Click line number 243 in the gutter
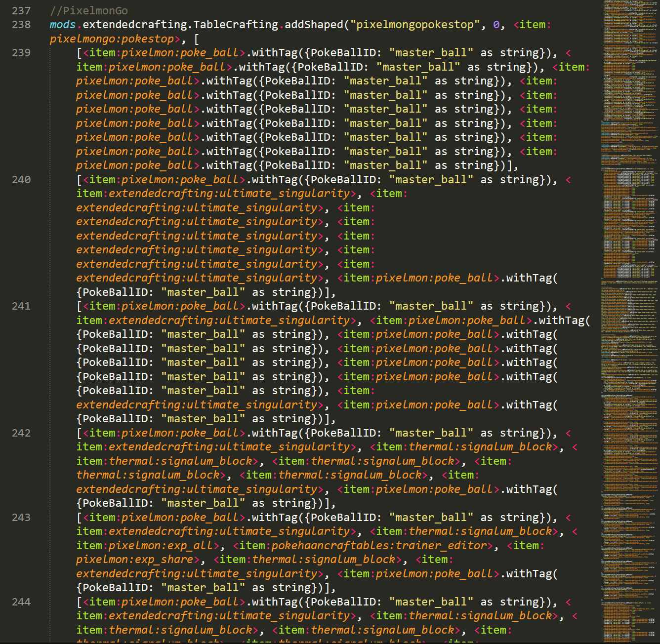Viewport: 660px width, 644px height. (21, 518)
